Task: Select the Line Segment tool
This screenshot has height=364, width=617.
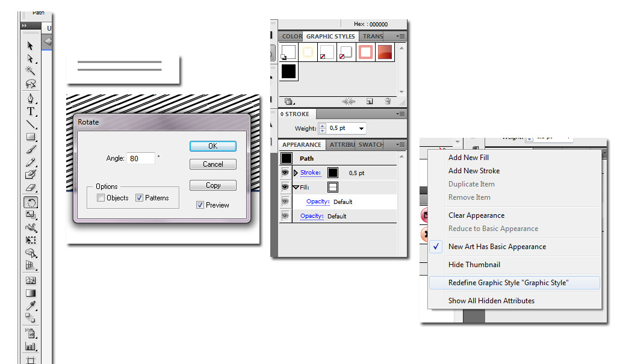Action: pos(30,124)
